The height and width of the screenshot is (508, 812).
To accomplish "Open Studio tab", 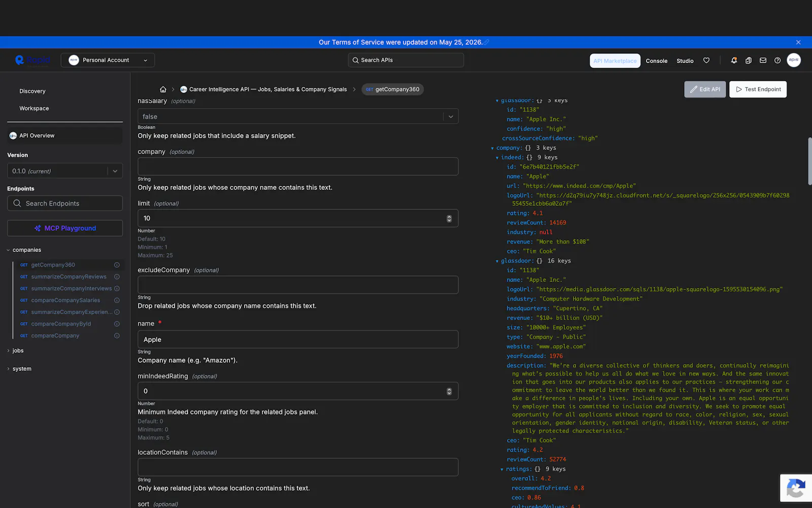I will [x=685, y=61].
